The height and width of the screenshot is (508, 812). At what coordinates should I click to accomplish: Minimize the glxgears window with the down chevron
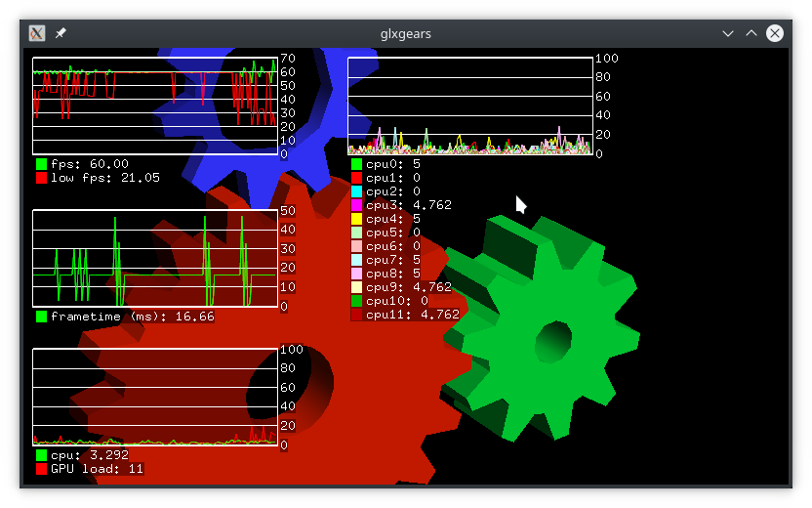coord(728,33)
